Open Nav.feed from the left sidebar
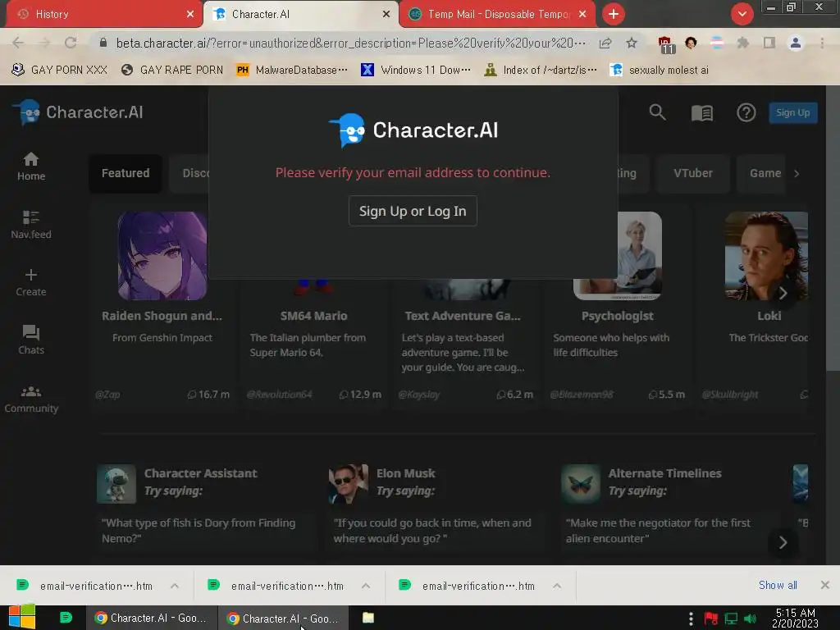Viewport: 840px width, 630px height. point(31,224)
